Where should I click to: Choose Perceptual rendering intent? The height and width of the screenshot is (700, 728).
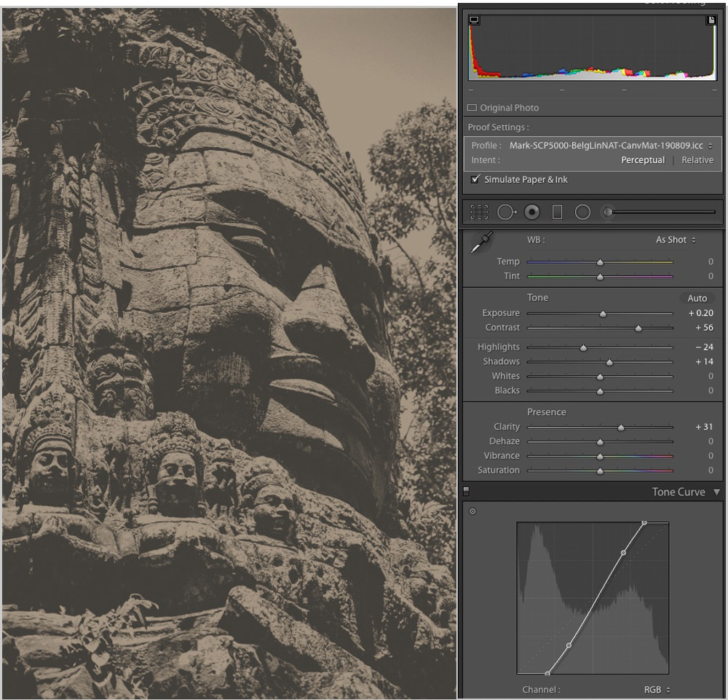642,160
